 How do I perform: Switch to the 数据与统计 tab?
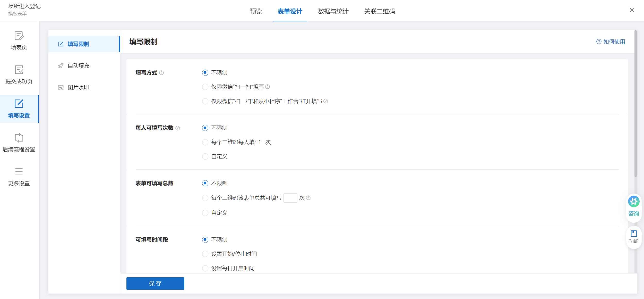coord(333,11)
